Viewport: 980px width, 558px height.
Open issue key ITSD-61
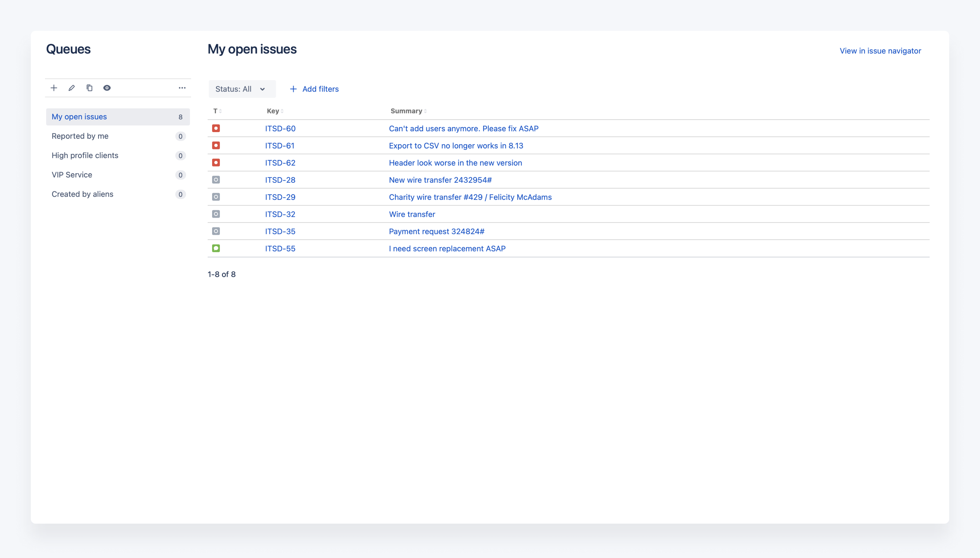(280, 146)
